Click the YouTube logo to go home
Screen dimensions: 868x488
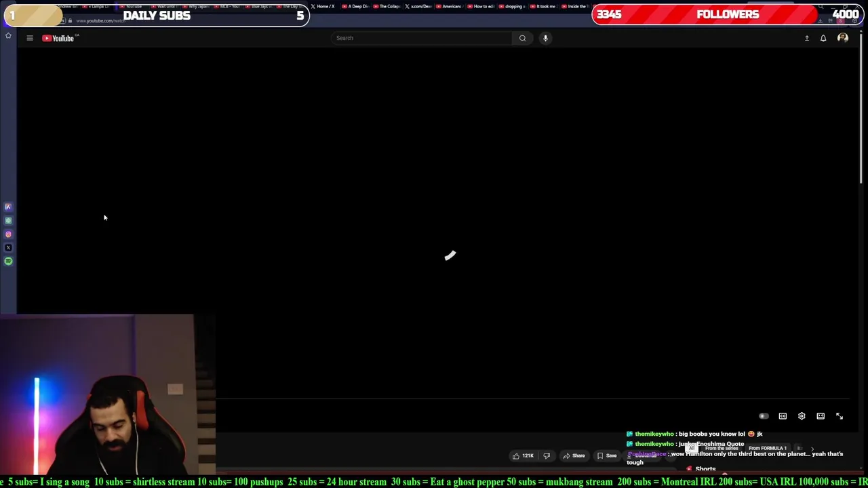pos(58,38)
